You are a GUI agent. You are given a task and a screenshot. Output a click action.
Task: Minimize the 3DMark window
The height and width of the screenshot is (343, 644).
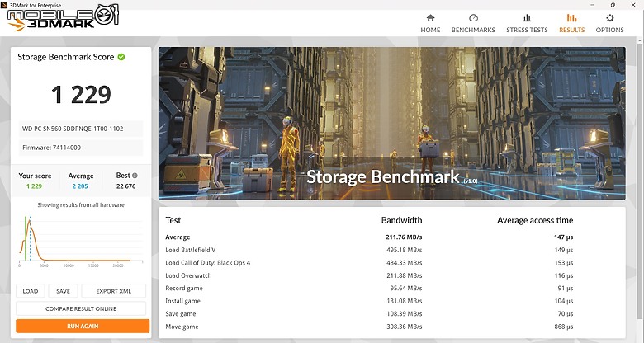[593, 5]
